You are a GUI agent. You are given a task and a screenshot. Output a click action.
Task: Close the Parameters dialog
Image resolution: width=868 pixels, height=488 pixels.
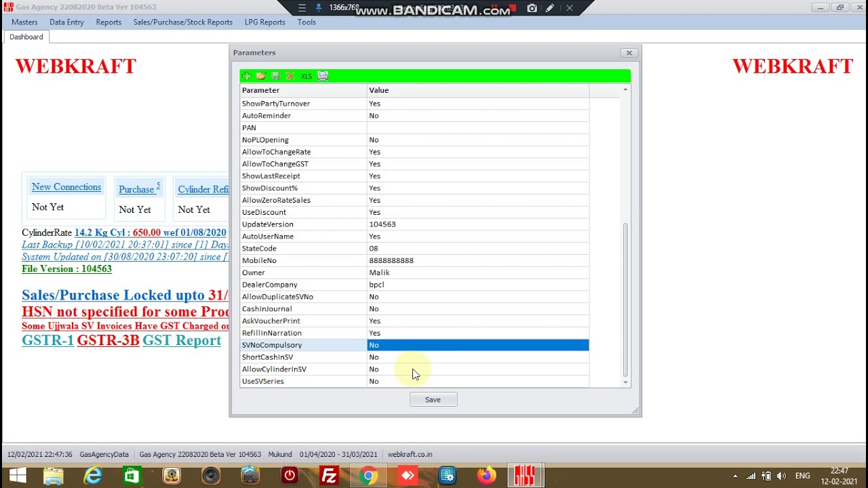(629, 53)
